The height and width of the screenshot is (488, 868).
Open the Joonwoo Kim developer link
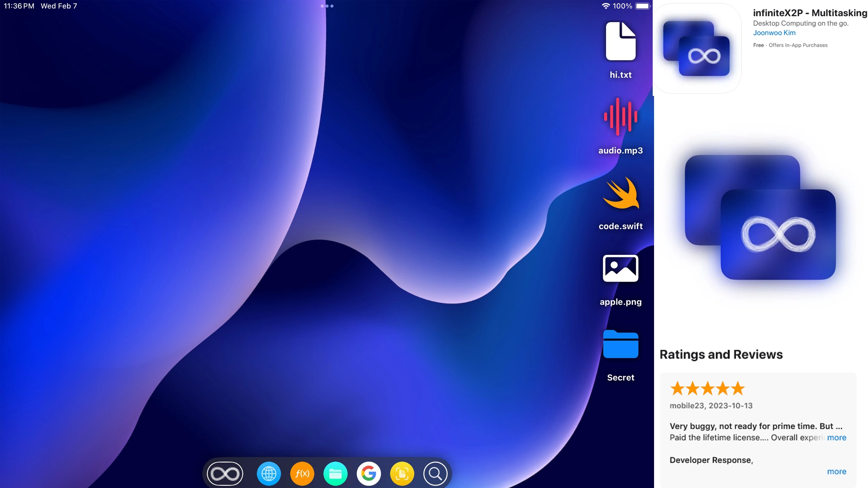pos(774,33)
